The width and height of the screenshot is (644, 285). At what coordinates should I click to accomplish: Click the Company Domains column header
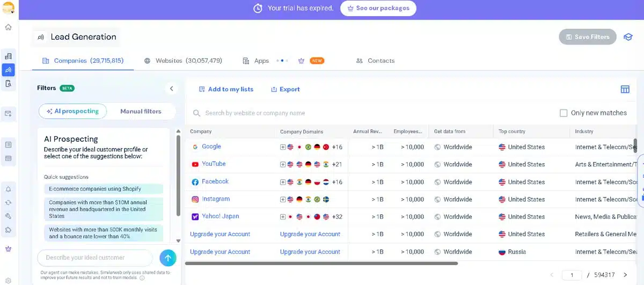(302, 131)
